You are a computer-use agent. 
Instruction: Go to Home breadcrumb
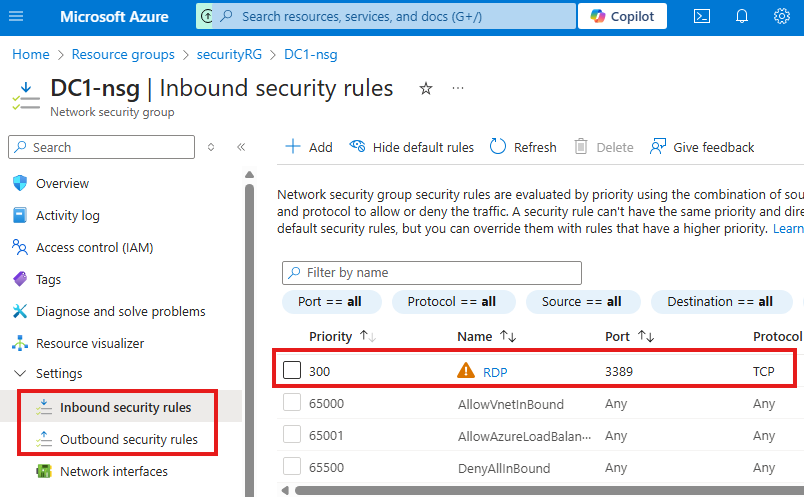31,54
